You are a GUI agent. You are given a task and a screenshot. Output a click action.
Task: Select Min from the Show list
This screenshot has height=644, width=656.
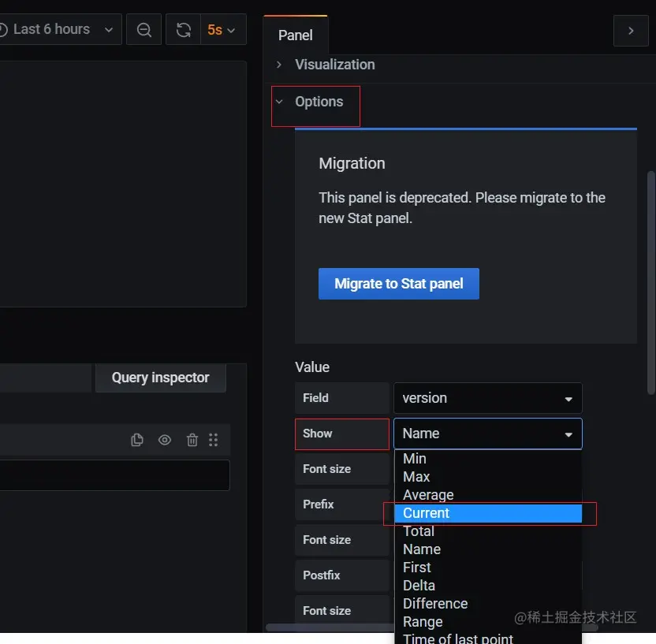pos(488,459)
